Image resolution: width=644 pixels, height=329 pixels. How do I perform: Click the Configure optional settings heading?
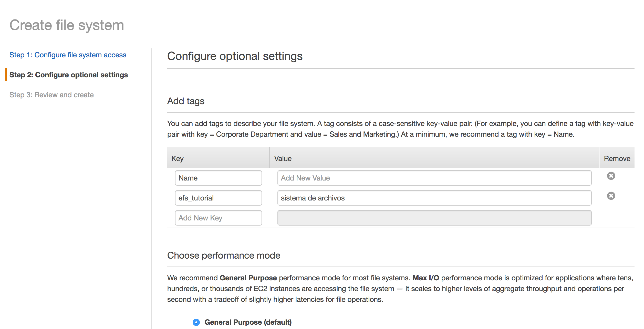click(235, 56)
